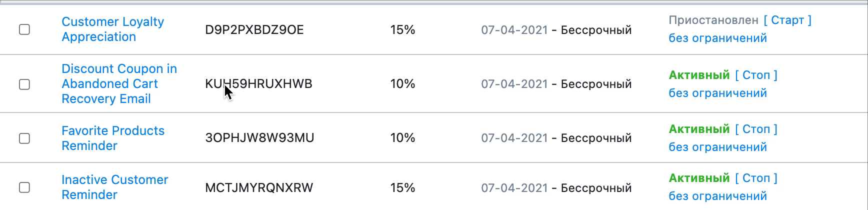Click 'без ограничений' in Inactive Customer row
This screenshot has height=210, width=868.
(x=717, y=196)
